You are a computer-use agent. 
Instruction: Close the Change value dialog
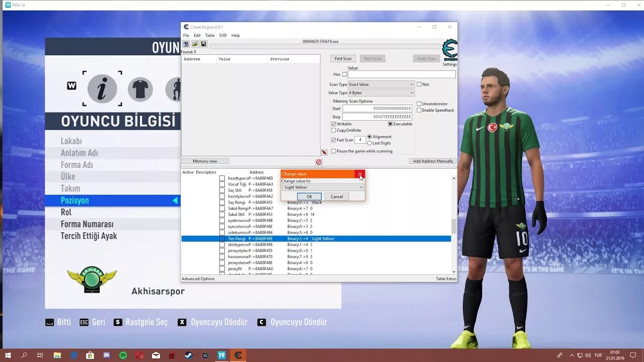[x=360, y=174]
